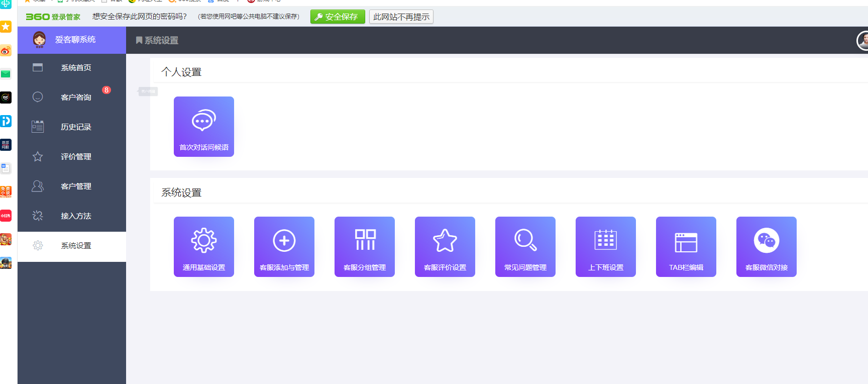Open the 通用基础设置 gear tile

203,247
